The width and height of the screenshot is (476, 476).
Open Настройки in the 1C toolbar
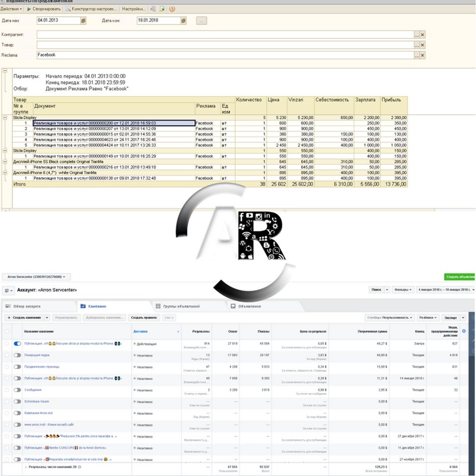point(134,9)
